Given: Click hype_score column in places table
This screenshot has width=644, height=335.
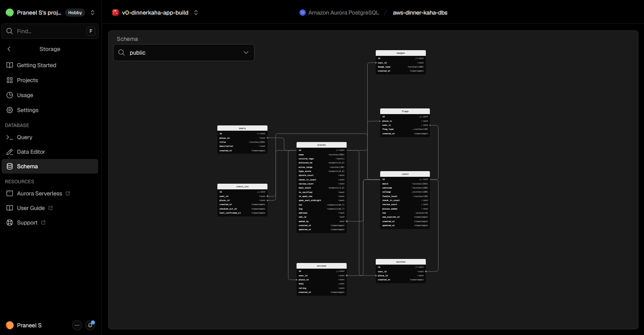Looking at the screenshot, I should pos(322,171).
